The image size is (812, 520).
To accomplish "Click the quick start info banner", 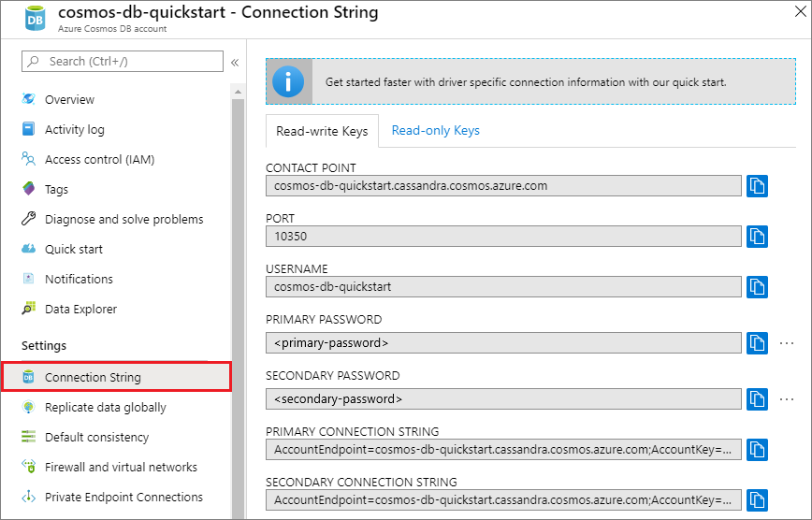I will coord(530,81).
